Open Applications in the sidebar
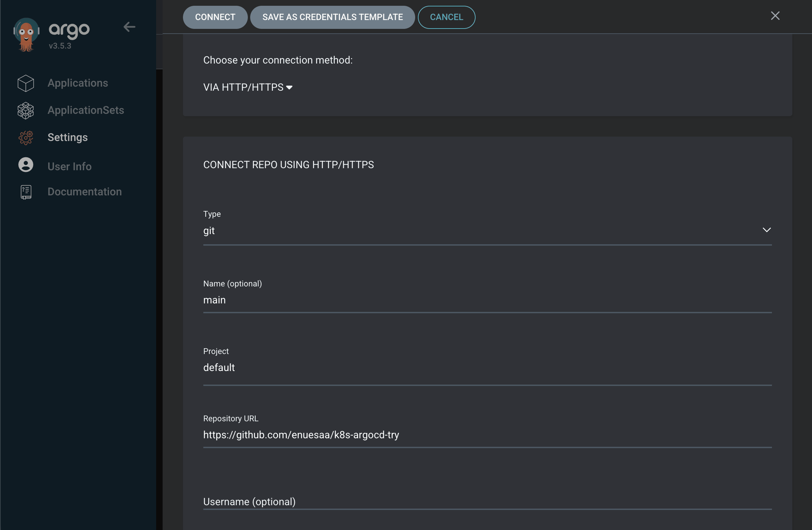The width and height of the screenshot is (812, 530). [x=77, y=83]
